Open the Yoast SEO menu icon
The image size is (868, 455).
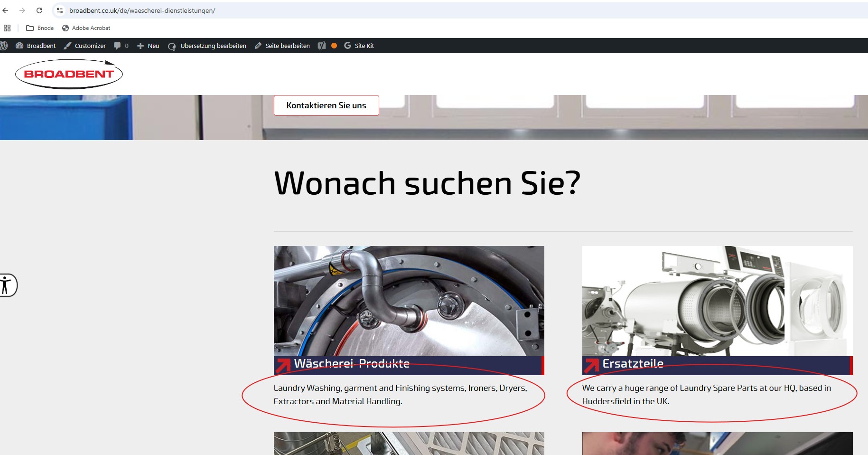[x=322, y=46]
